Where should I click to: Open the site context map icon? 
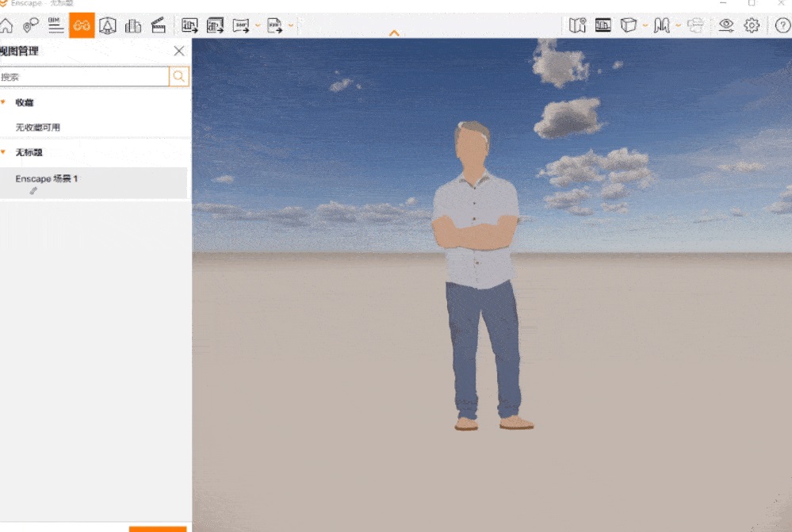tap(577, 25)
